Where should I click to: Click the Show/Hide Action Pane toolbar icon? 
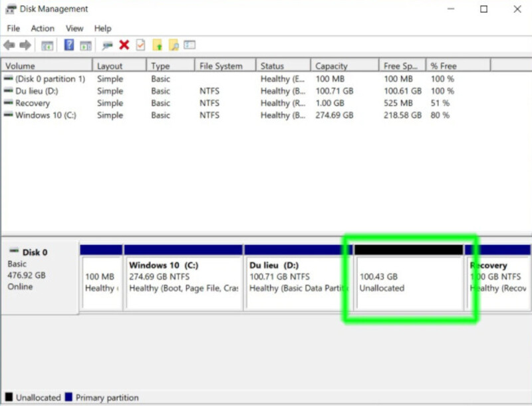86,45
